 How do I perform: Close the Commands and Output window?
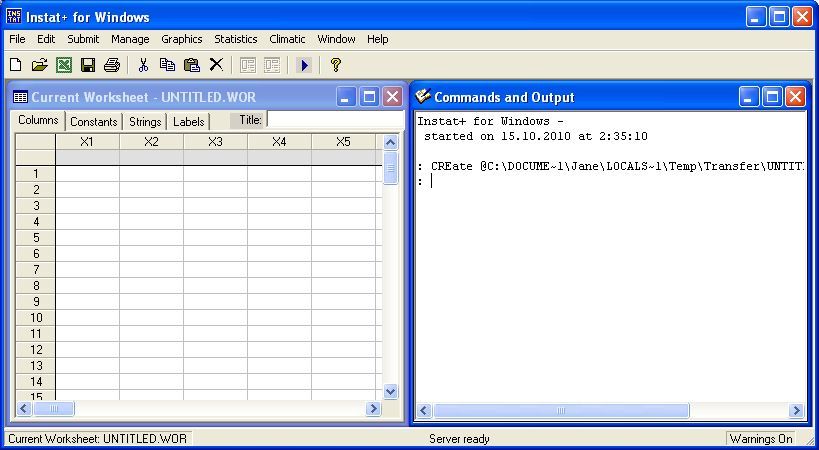(795, 97)
